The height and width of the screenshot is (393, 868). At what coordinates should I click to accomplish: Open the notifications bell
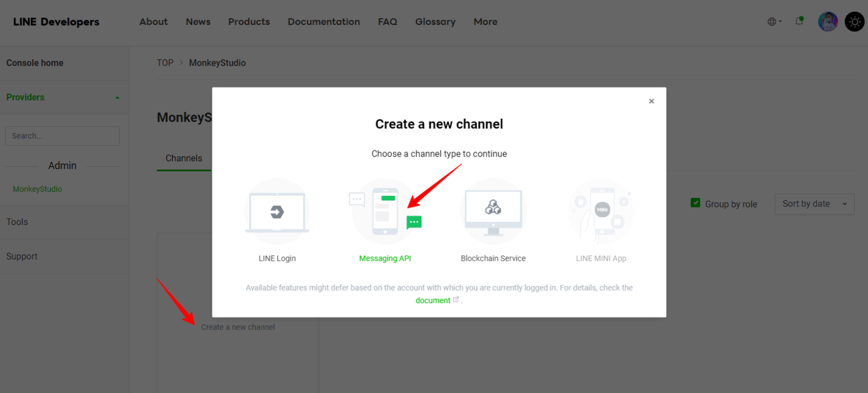799,21
